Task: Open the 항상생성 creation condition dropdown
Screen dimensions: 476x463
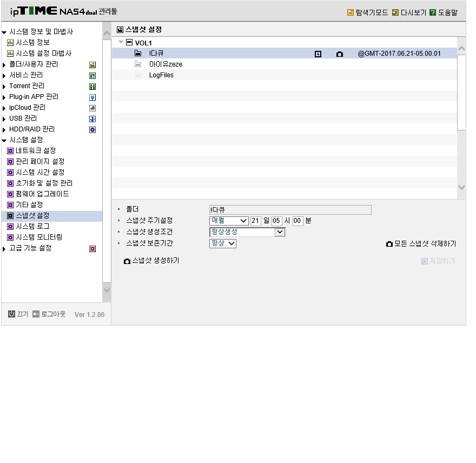Action: 247,232
